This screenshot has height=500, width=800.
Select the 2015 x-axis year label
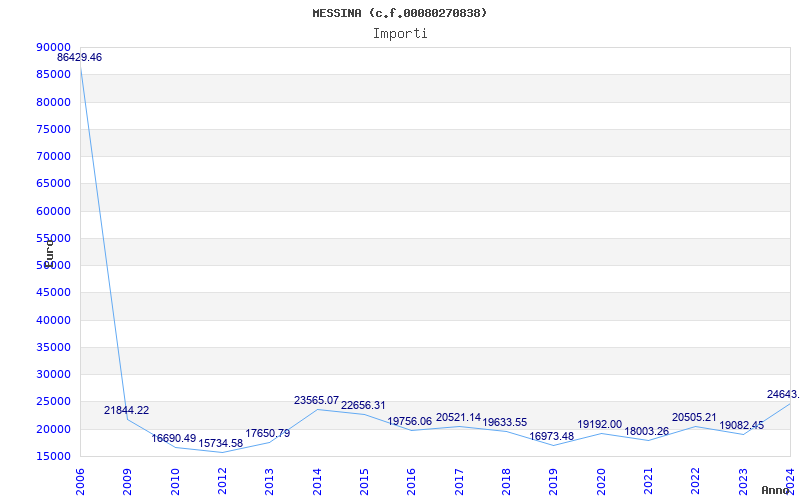[364, 482]
